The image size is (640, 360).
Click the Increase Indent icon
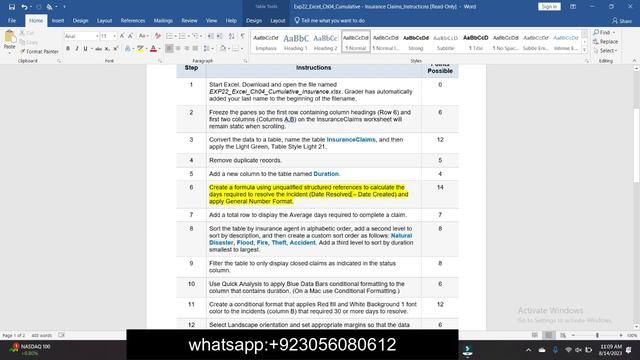220,36
